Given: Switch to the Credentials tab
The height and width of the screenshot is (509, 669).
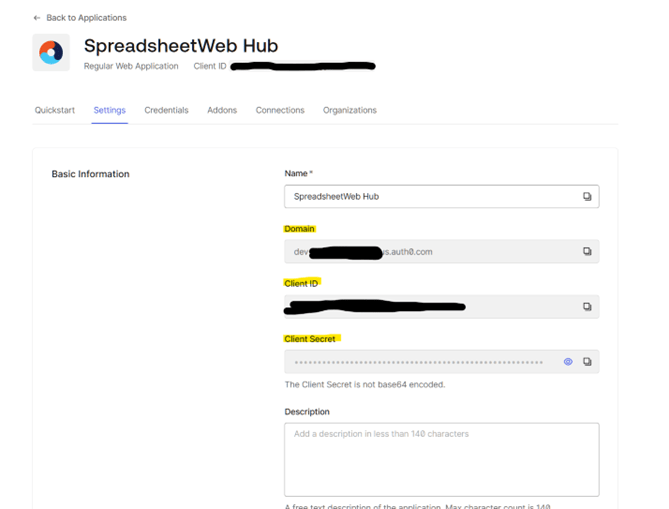Looking at the screenshot, I should tap(166, 110).
